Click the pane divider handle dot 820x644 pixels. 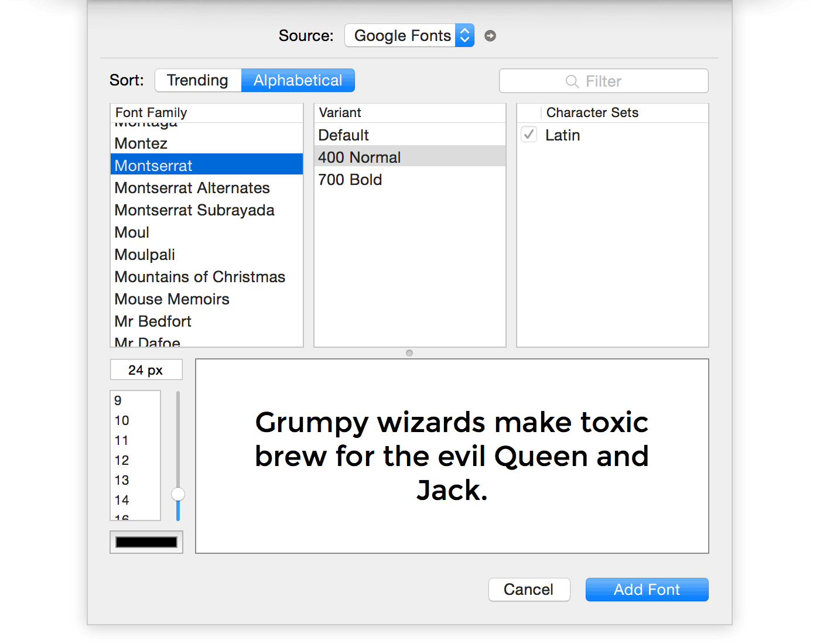409,353
